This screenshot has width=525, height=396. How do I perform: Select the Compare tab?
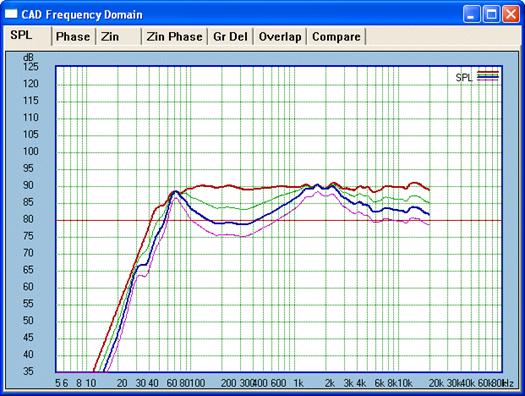336,36
